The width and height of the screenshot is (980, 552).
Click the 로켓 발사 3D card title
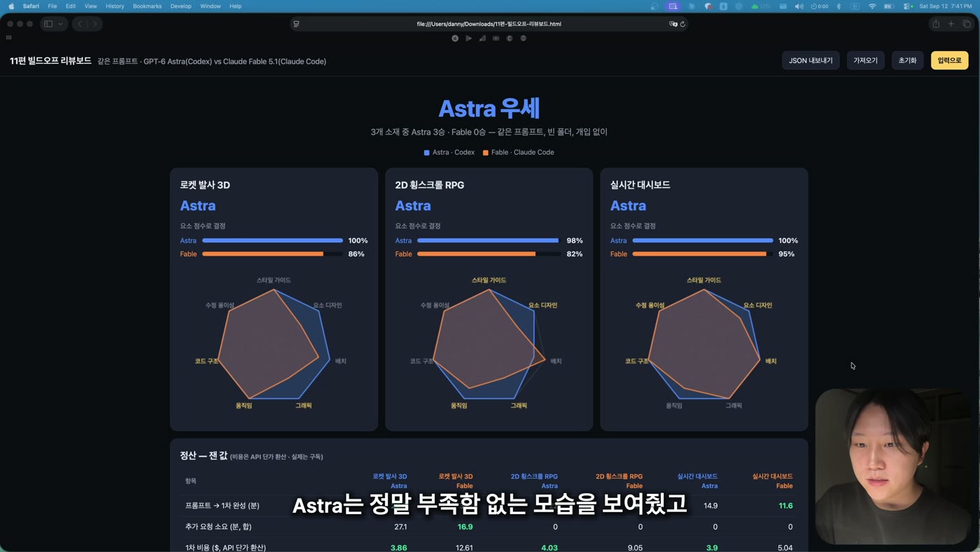(204, 185)
